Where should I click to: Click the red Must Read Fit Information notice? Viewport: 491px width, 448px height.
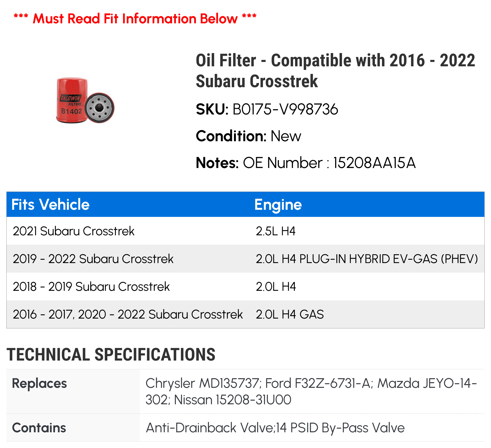tap(135, 19)
